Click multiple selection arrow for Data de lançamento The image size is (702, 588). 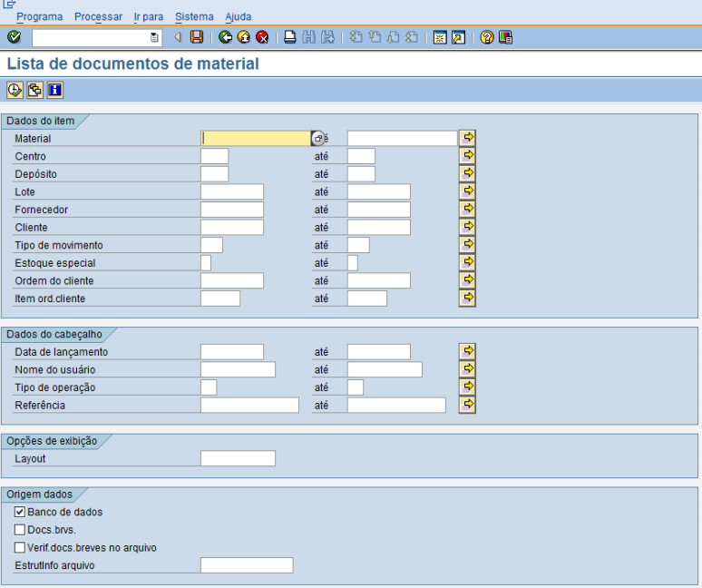tap(467, 351)
